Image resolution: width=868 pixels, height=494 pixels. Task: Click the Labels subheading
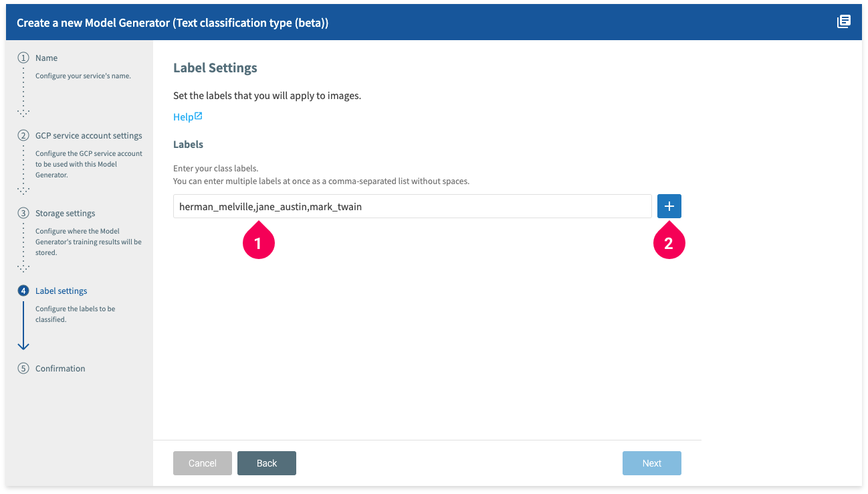click(x=188, y=145)
